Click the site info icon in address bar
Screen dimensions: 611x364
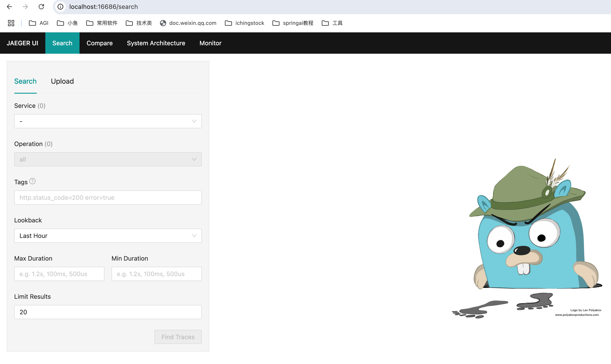click(x=60, y=7)
